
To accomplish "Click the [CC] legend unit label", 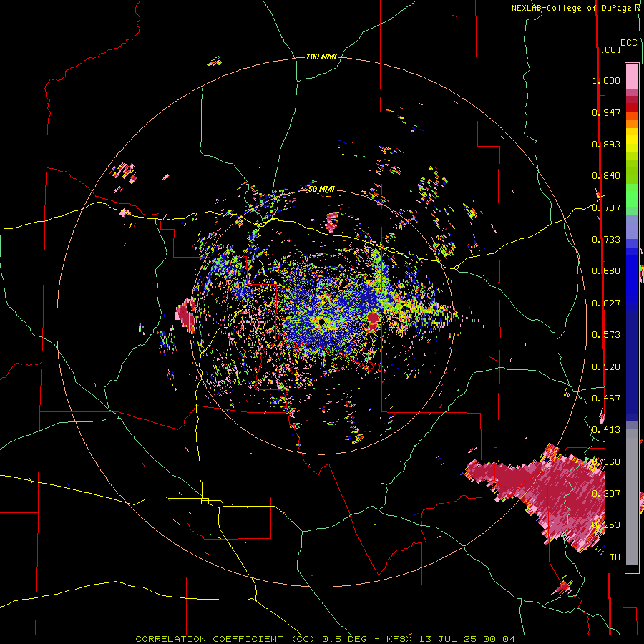I will point(610,49).
